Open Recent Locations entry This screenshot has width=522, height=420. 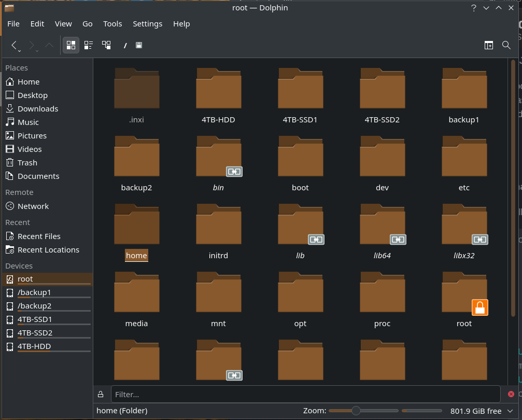[x=47, y=250]
